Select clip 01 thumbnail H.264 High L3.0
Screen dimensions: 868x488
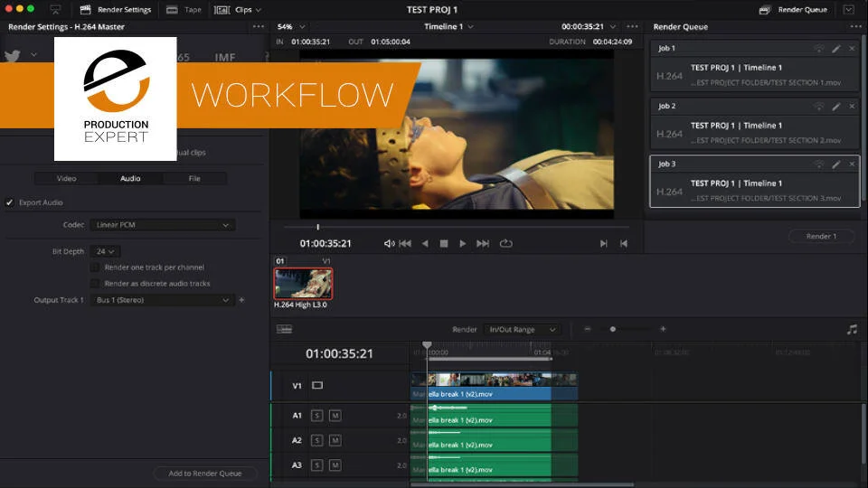tap(304, 283)
